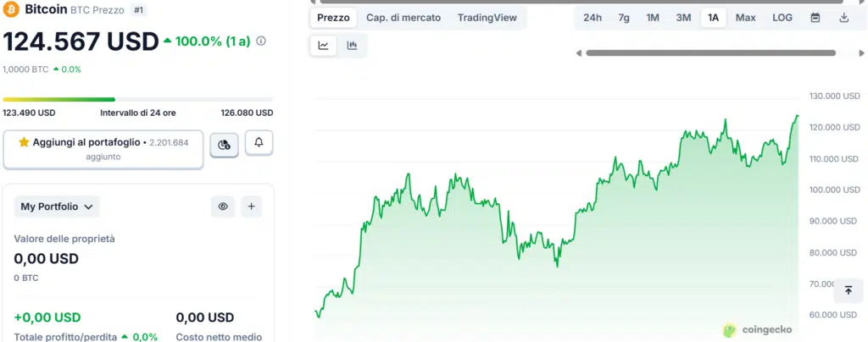The width and height of the screenshot is (868, 342).
Task: Click the scroll to top arrow button
Action: click(848, 290)
